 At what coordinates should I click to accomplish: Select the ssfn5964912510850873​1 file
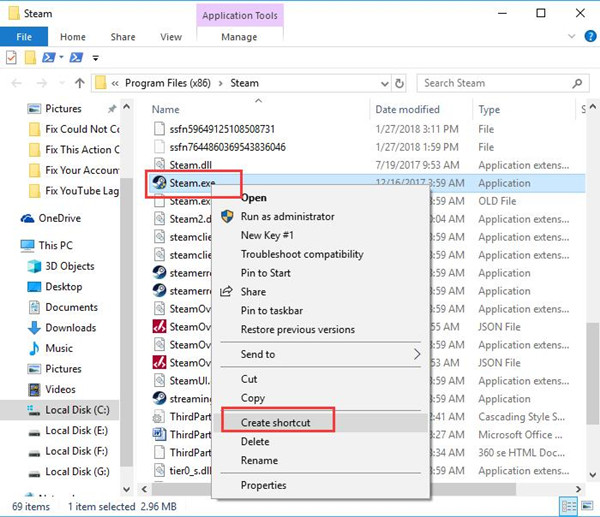222,129
